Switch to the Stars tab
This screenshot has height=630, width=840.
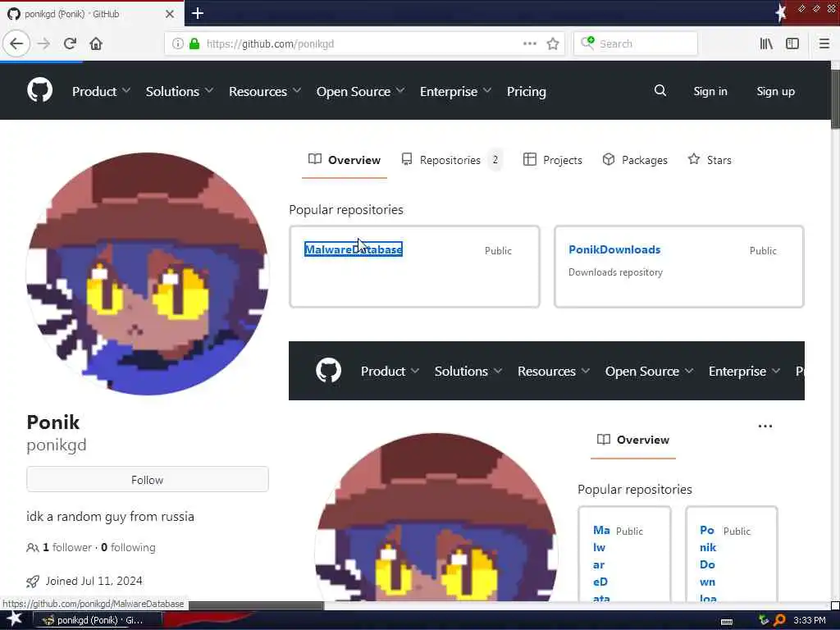pyautogui.click(x=710, y=160)
